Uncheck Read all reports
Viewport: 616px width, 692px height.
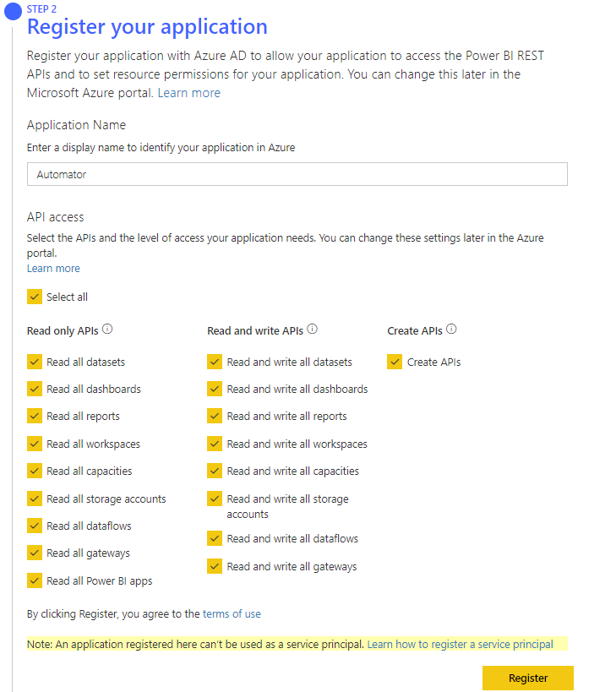click(x=35, y=417)
